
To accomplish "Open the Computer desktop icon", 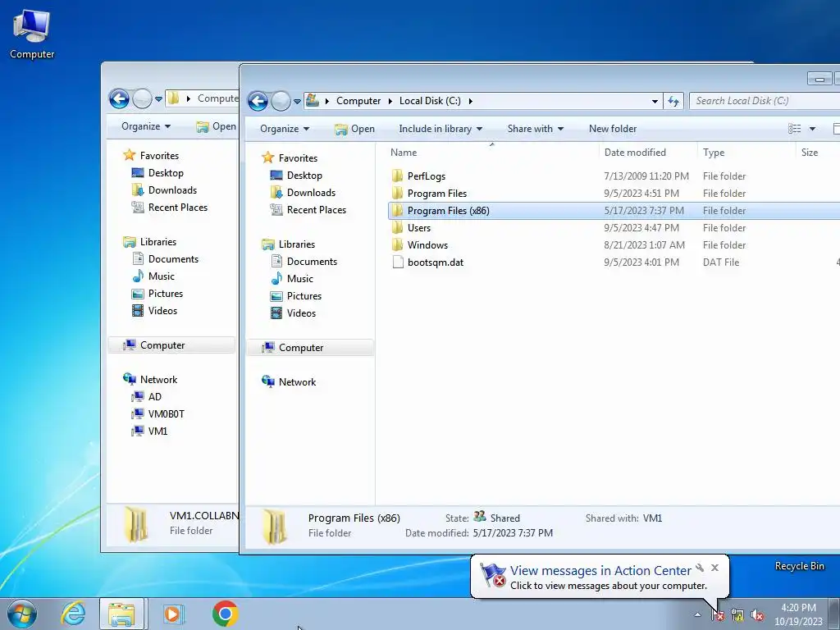I will click(x=32, y=34).
